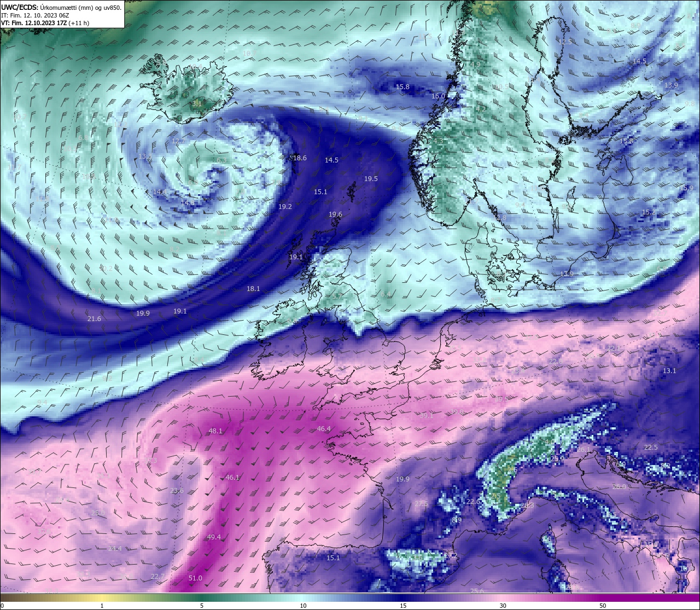Viewport: 700px width, 610px height.
Task: Click the legend tick label '5'
Action: tap(202, 606)
